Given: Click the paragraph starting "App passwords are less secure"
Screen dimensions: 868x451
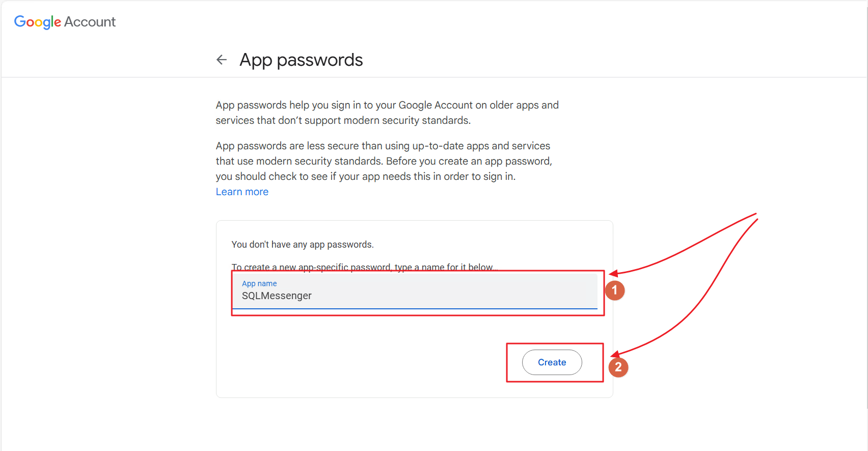Looking at the screenshot, I should pyautogui.click(x=383, y=161).
